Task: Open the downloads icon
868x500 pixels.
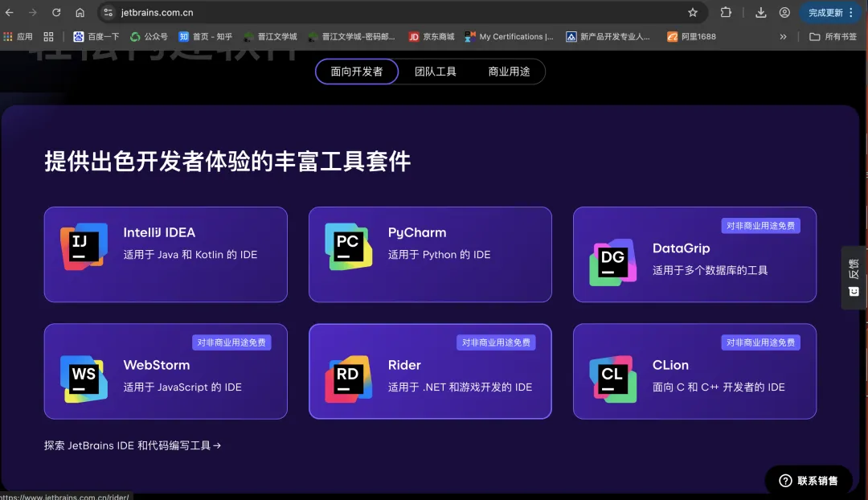Action: [761, 12]
